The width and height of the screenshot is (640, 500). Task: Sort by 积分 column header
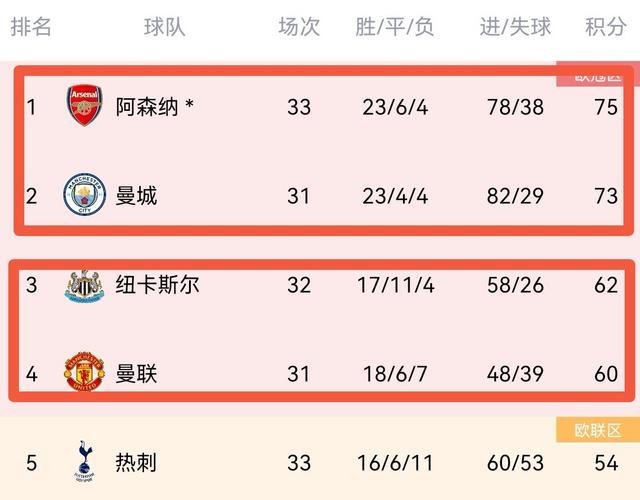point(606,27)
